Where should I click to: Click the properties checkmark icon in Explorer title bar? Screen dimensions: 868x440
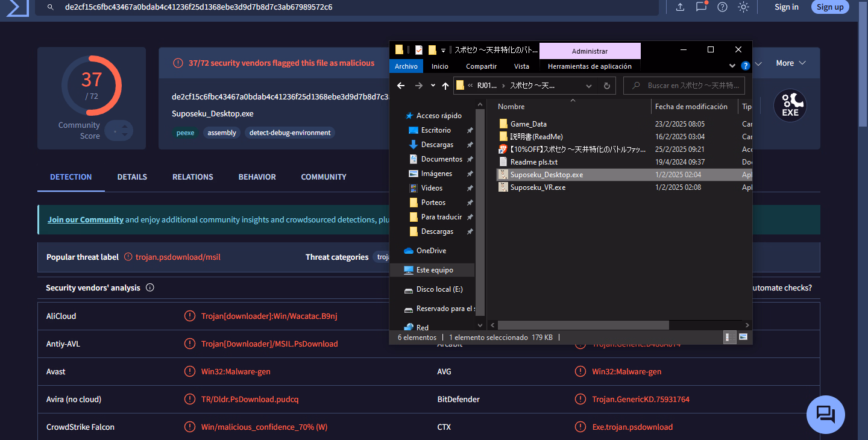419,50
